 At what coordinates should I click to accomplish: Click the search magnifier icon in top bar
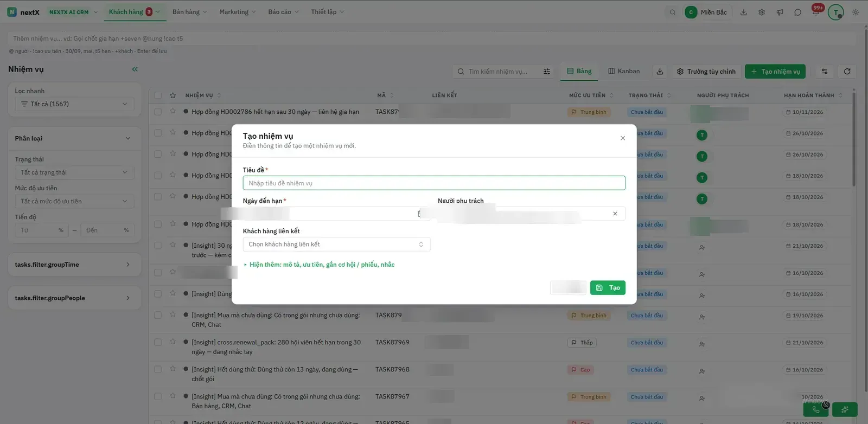(x=672, y=12)
